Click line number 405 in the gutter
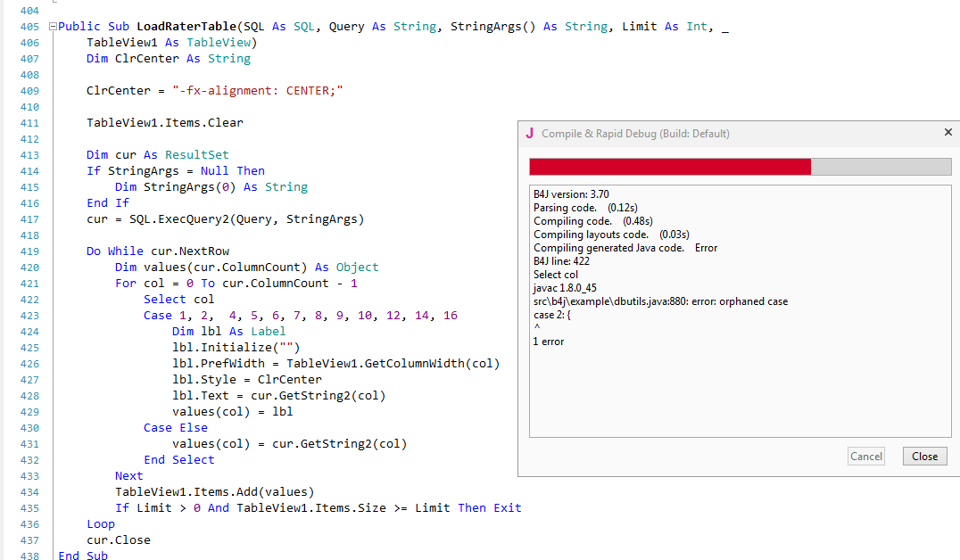Viewport: 960px width, 560px height. (29, 27)
